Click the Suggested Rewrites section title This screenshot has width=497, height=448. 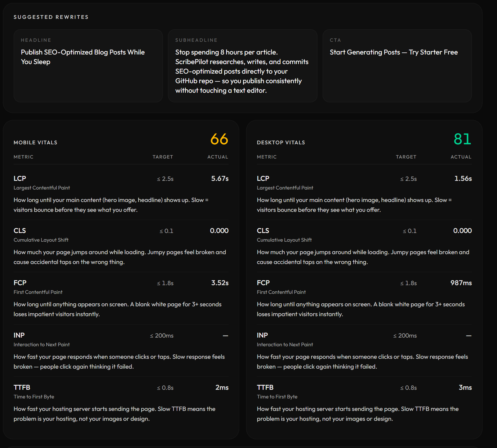(51, 17)
